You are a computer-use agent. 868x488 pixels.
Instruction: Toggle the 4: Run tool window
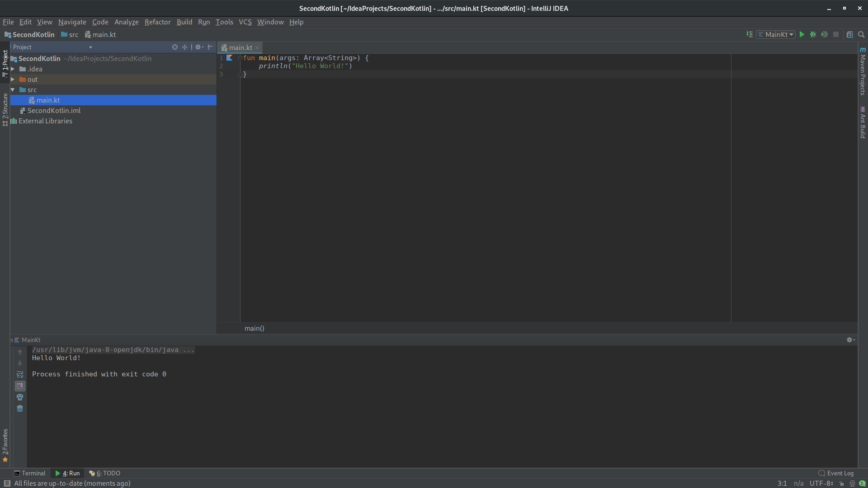[67, 473]
